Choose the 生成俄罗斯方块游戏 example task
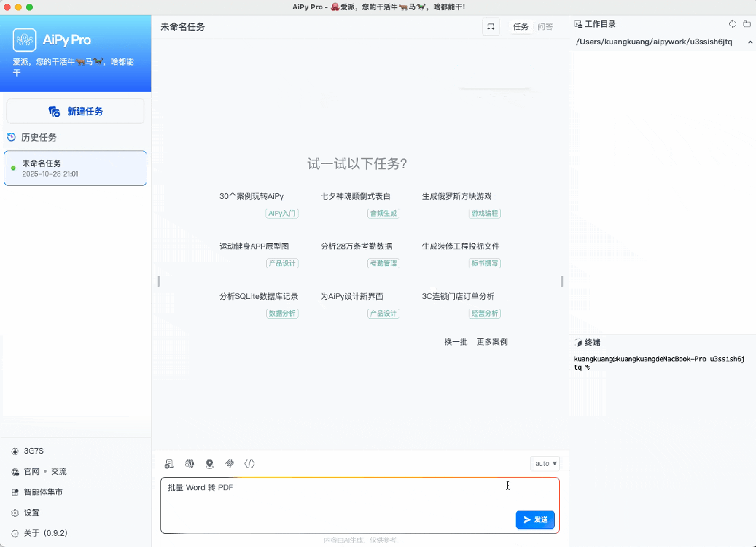Viewport: 756px width, 547px height. [x=457, y=196]
